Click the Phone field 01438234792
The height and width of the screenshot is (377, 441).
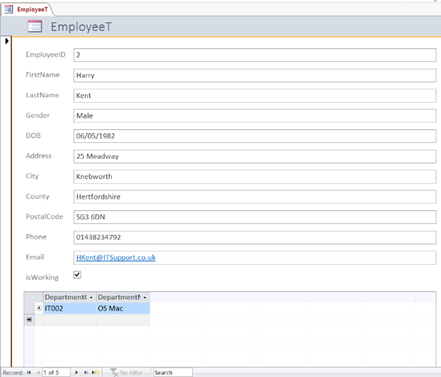pyautogui.click(x=255, y=237)
